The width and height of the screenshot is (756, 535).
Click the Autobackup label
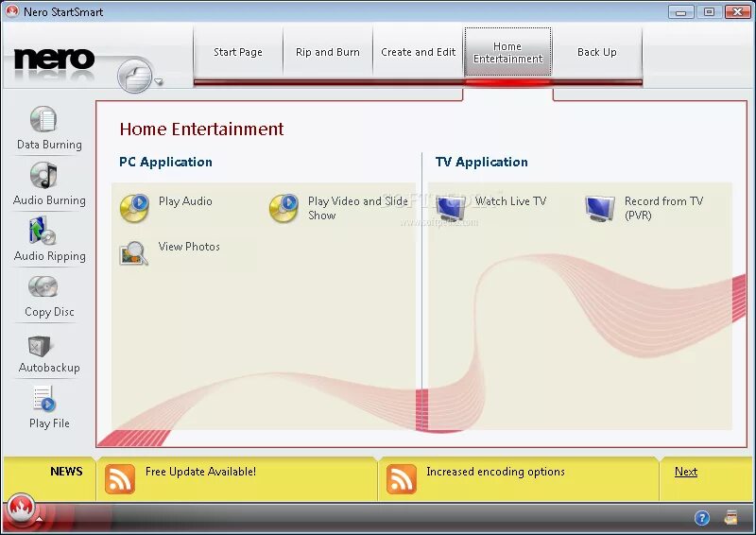[x=49, y=368]
